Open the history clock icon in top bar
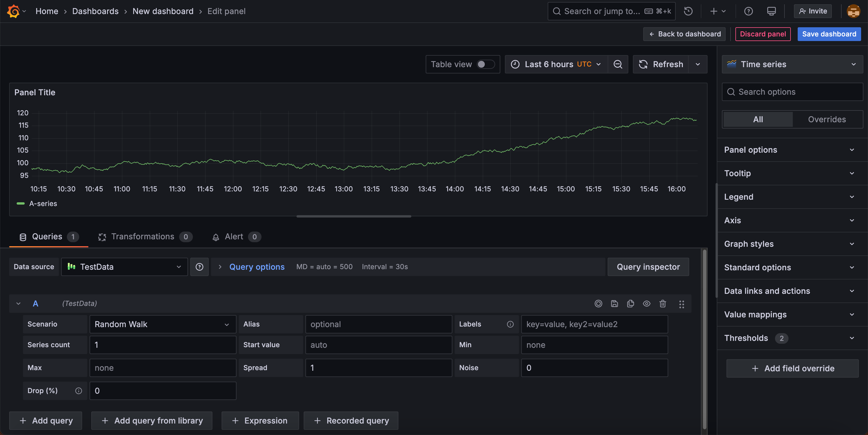 click(688, 11)
